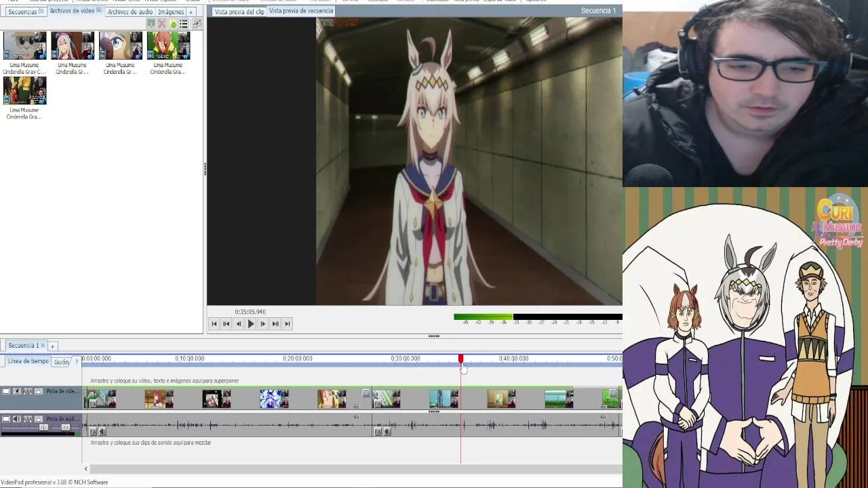Open FX on first audio clip
Screen dimensions: 868x488
coord(93,432)
